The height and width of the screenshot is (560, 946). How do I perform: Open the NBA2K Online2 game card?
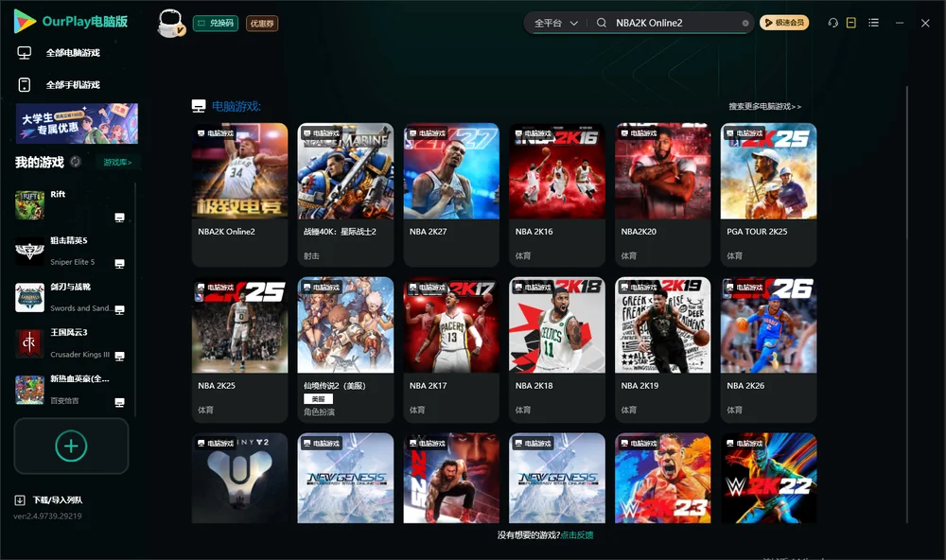239,194
